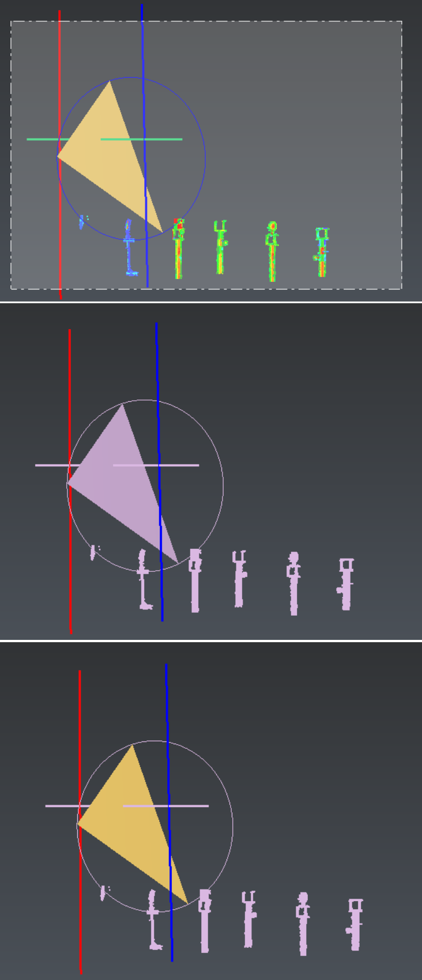Screen dimensions: 422x980
Task: Select the round-headed rainbow scan in top view
Action: coord(272,254)
